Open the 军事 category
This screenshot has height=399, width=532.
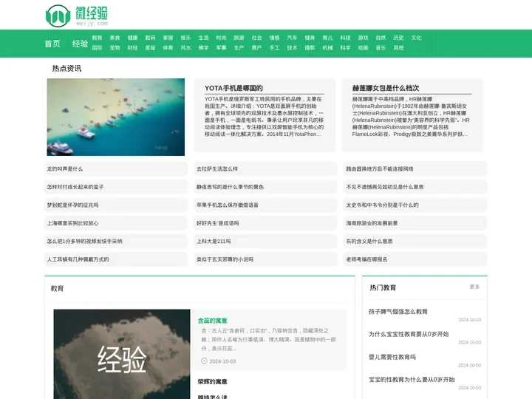221,48
